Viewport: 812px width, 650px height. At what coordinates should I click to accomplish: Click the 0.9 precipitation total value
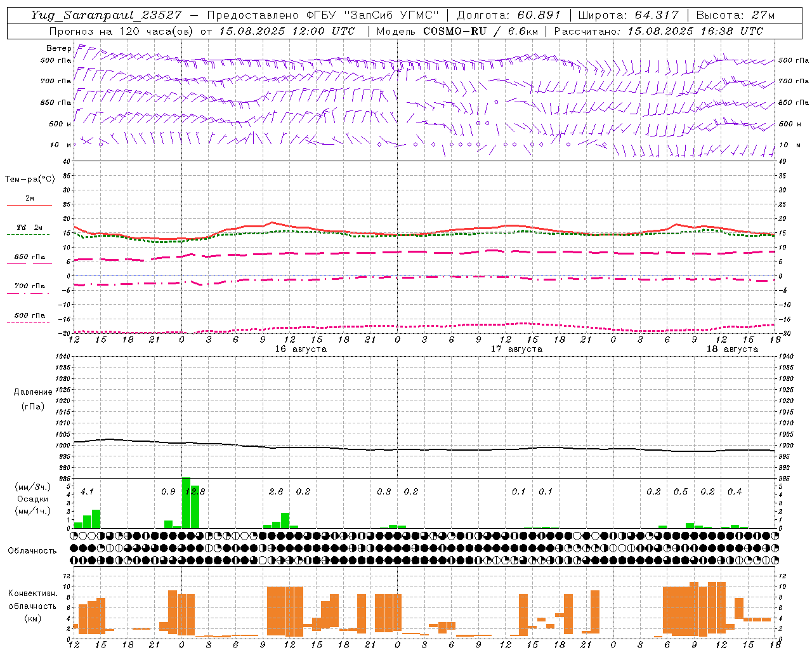[168, 492]
